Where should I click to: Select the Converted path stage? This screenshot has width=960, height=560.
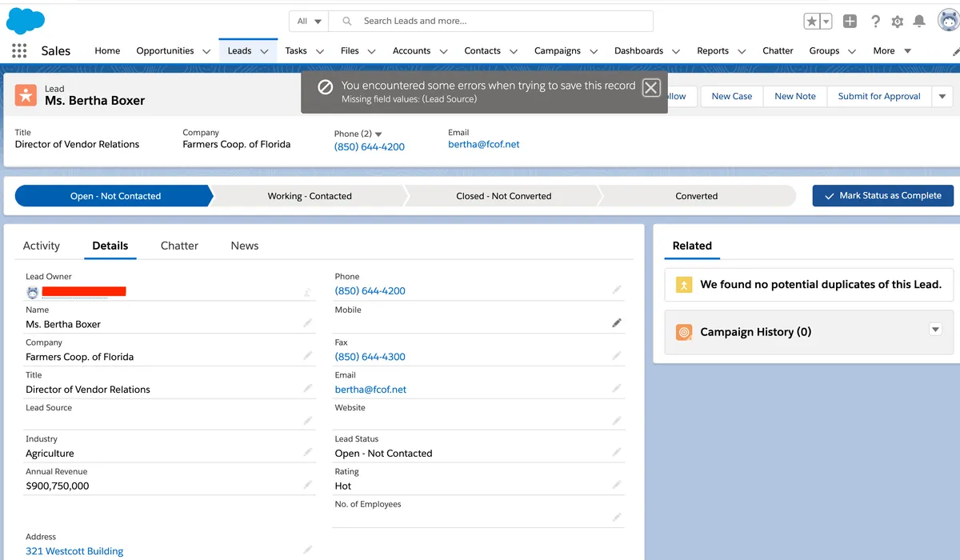pyautogui.click(x=697, y=196)
